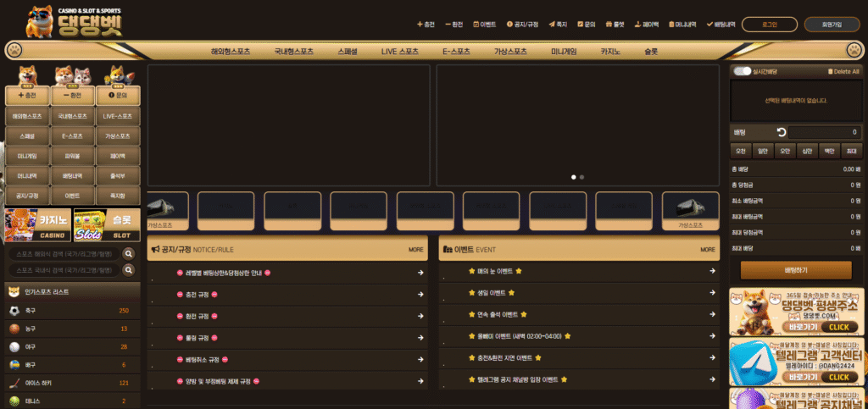Screen dimensions: 868x409
Task: Select the second carousel pagination dot
Action: [581, 177]
